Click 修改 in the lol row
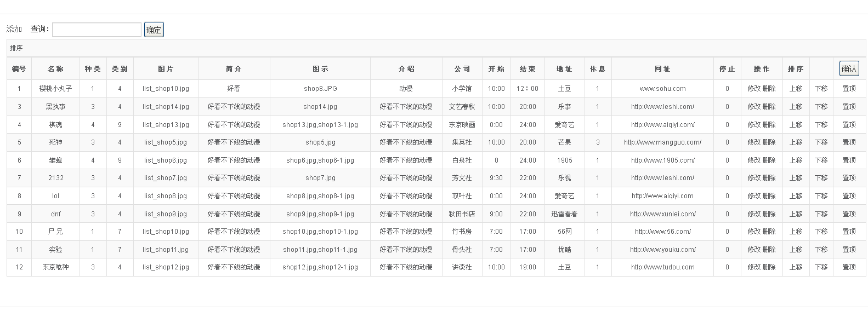868x328 pixels. coord(754,196)
